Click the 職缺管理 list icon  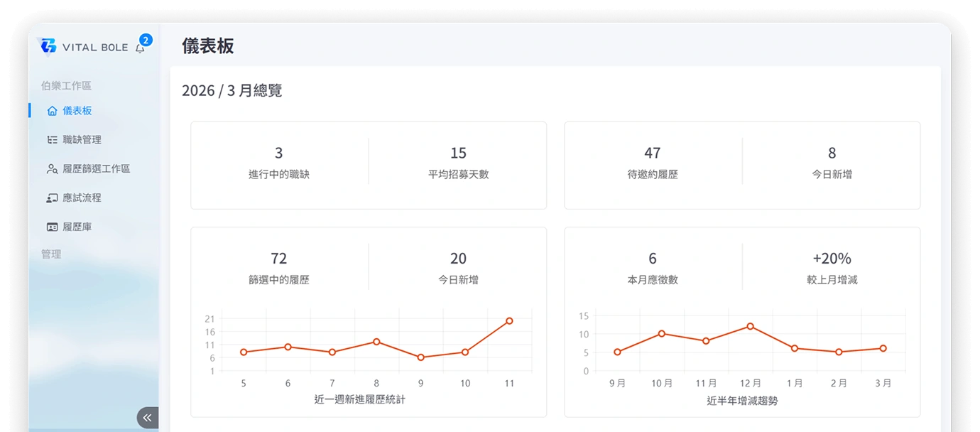(52, 140)
